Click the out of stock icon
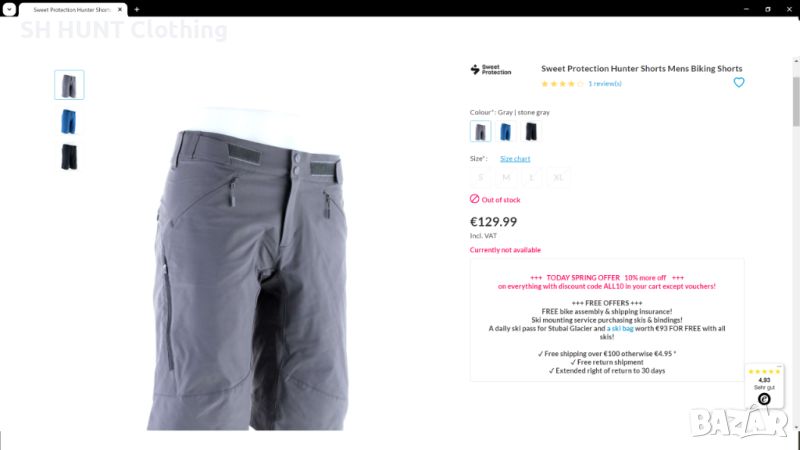The width and height of the screenshot is (800, 450). 474,199
